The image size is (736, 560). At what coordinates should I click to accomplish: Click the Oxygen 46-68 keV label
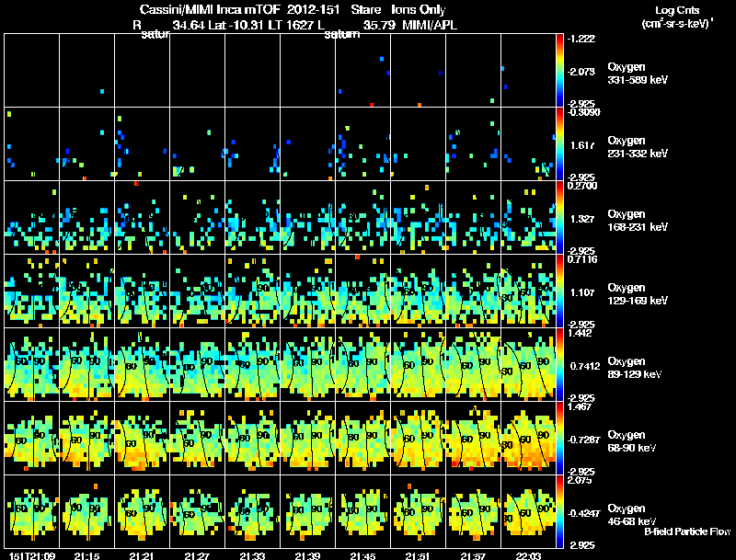point(631,515)
